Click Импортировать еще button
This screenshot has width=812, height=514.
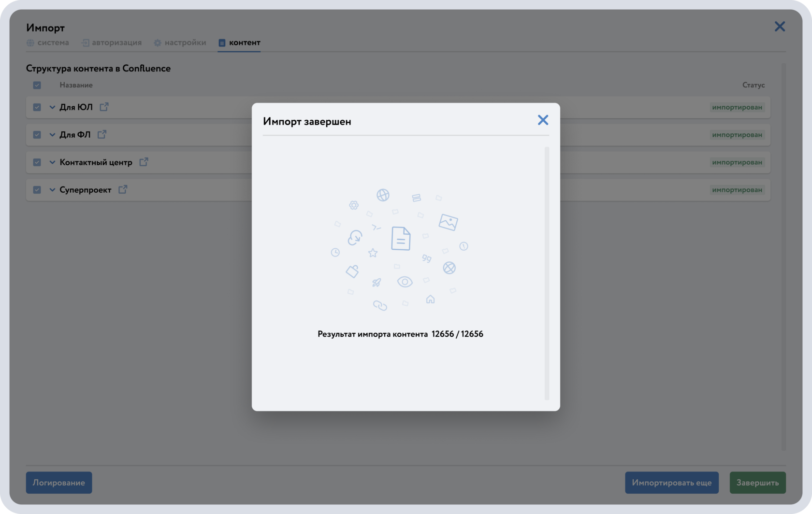pos(672,483)
